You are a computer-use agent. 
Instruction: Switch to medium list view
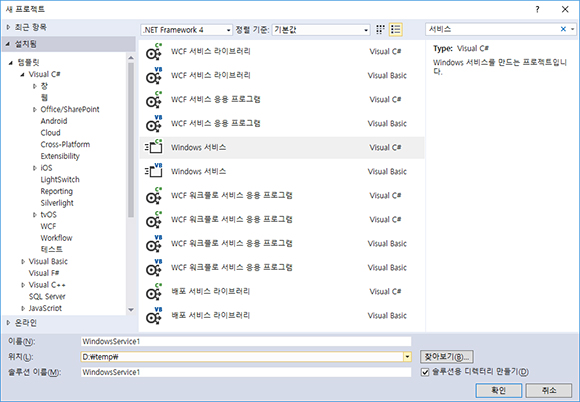point(395,30)
